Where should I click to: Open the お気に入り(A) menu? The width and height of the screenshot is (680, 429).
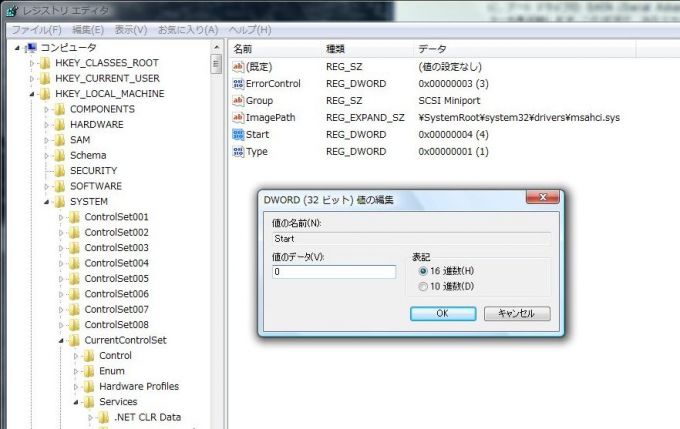pos(188,29)
